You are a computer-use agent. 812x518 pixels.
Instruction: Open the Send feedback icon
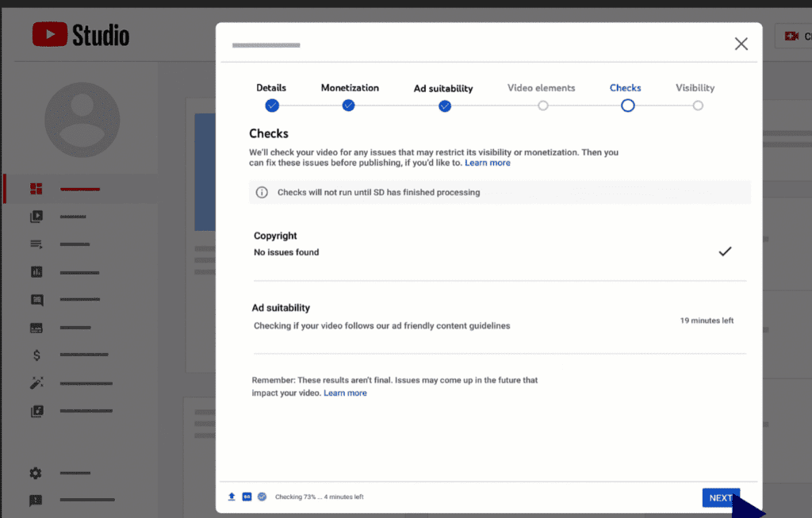36,501
